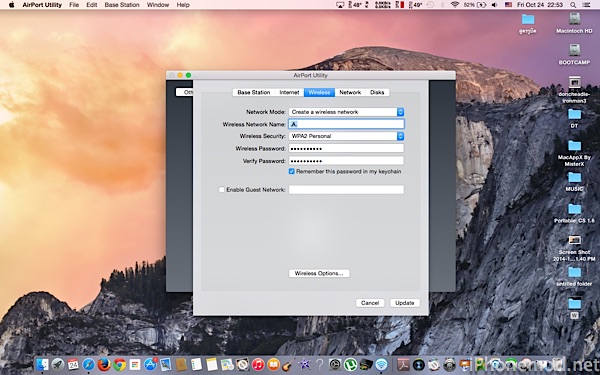Switch to the Disks tab
The width and height of the screenshot is (600, 375).
[x=377, y=92]
